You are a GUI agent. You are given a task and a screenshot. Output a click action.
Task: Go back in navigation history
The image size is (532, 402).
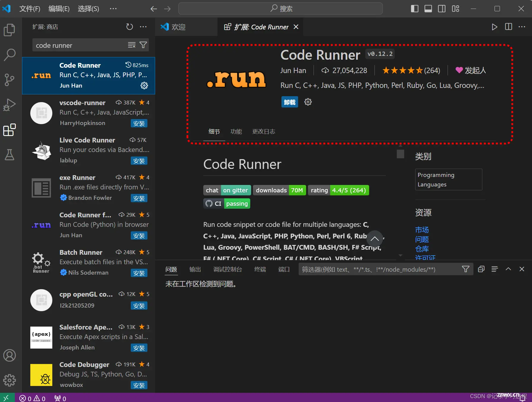pos(153,9)
